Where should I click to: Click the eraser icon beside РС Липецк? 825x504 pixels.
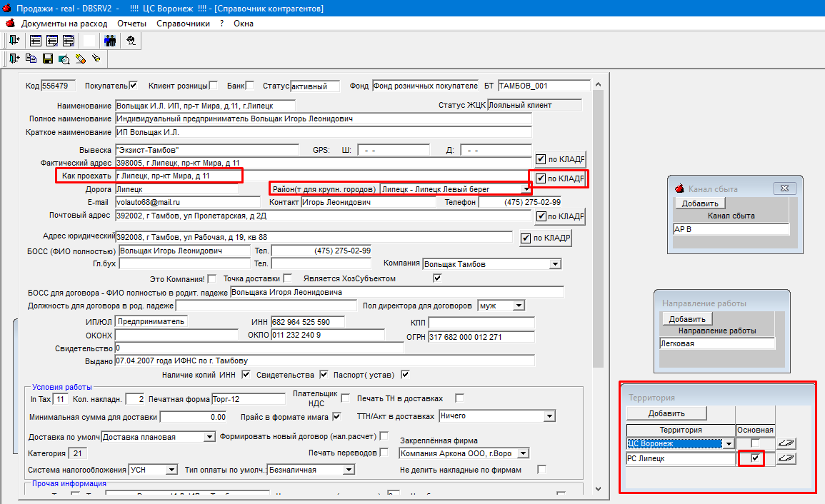click(786, 458)
